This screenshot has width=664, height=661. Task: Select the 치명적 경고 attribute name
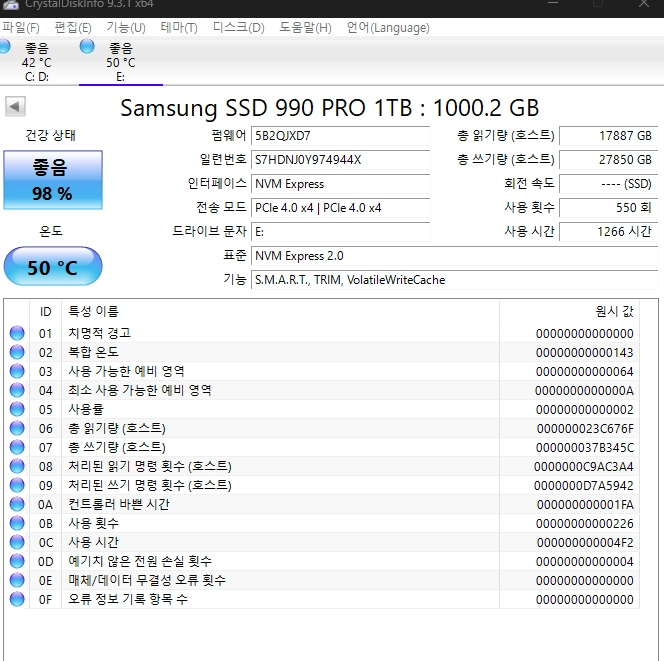pyautogui.click(x=100, y=333)
